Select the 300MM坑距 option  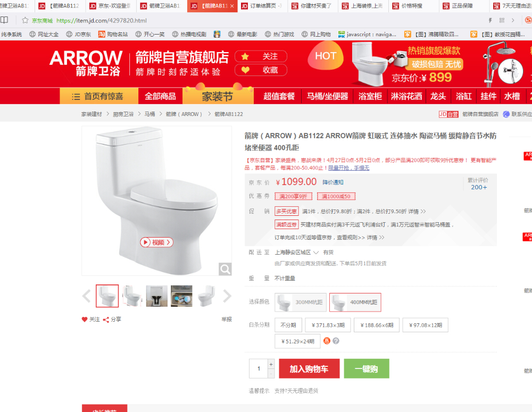301,302
